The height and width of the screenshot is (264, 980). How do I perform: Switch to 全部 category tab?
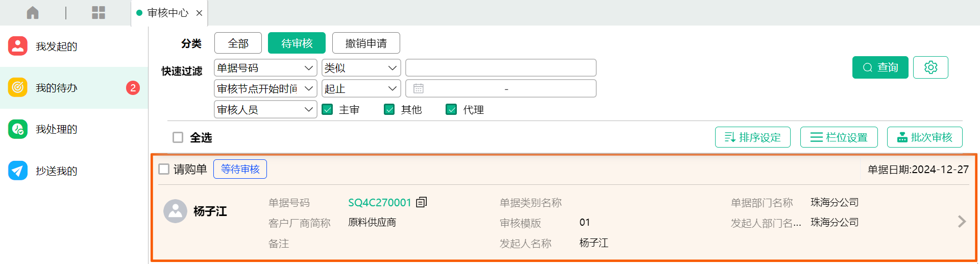coord(238,43)
